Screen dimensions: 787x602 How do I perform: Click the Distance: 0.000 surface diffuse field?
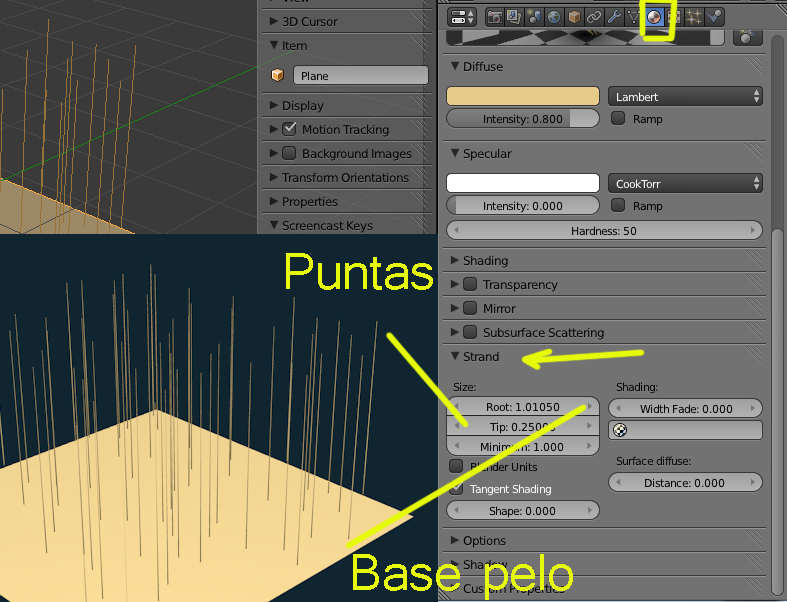(685, 483)
